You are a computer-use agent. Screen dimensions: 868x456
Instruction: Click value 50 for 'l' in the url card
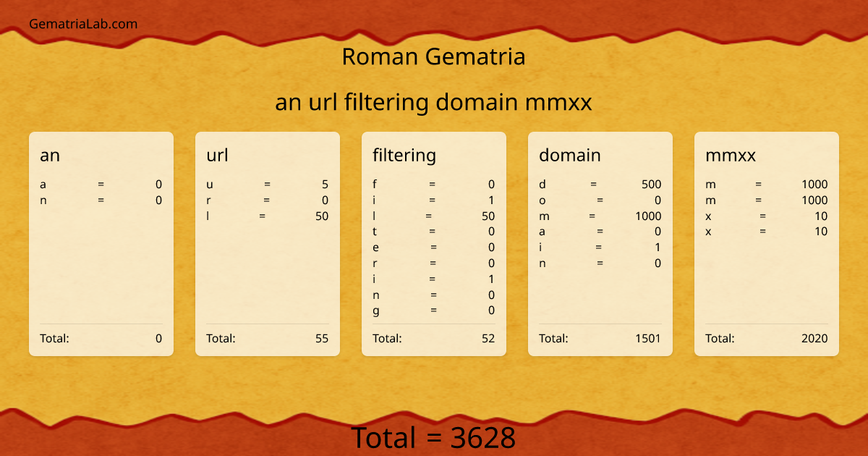pyautogui.click(x=322, y=216)
